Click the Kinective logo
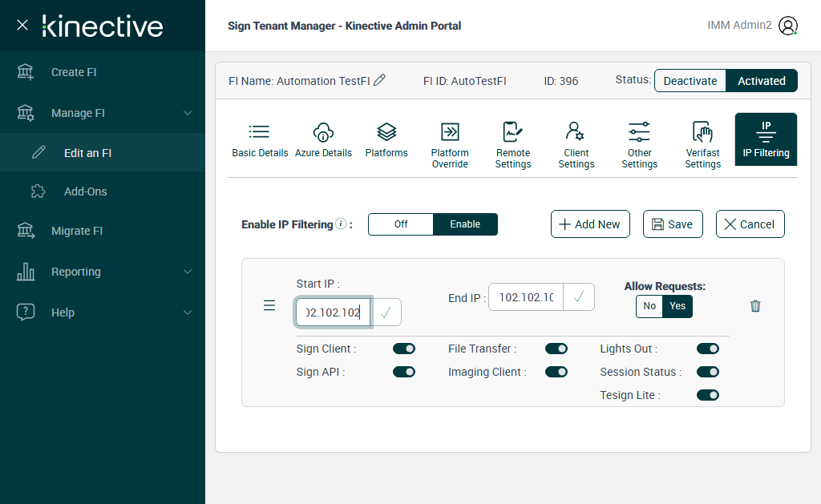Image resolution: width=821 pixels, height=504 pixels. point(103,26)
